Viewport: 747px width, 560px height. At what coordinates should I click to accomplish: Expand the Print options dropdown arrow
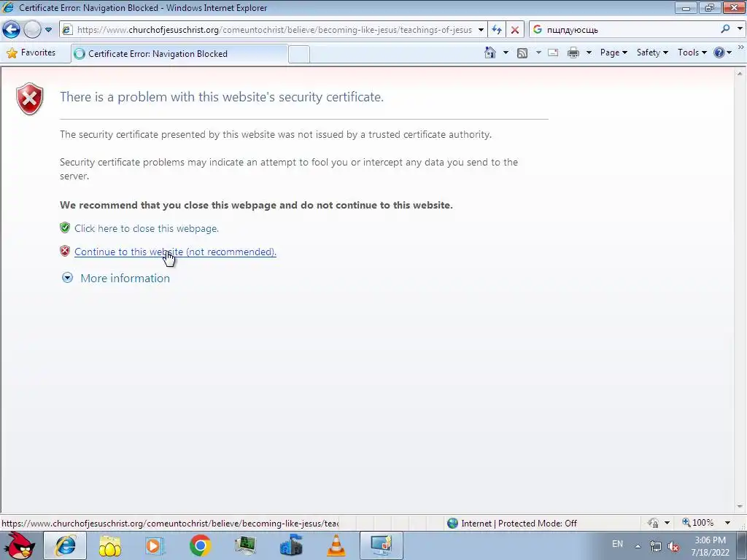[x=589, y=52]
